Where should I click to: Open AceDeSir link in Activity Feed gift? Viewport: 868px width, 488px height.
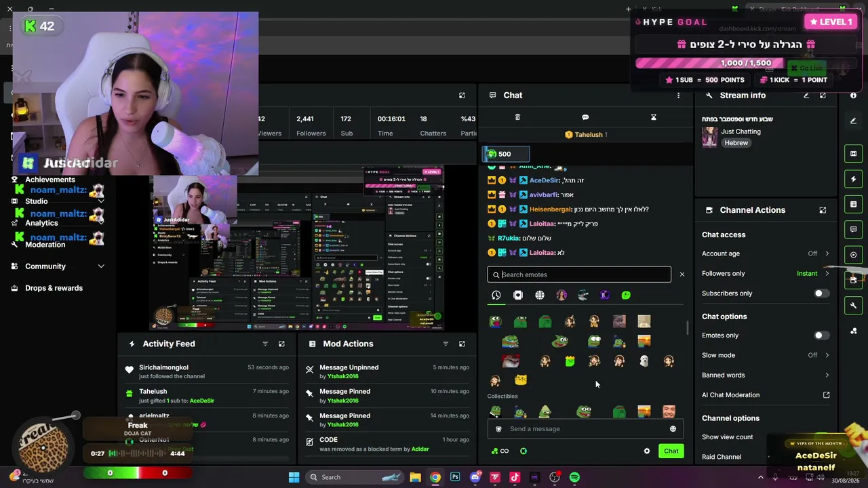[x=202, y=401]
